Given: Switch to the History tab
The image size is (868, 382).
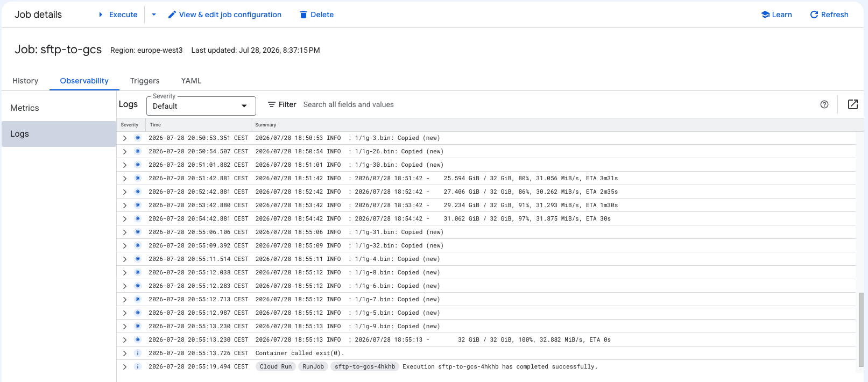Looking at the screenshot, I should click(x=25, y=81).
